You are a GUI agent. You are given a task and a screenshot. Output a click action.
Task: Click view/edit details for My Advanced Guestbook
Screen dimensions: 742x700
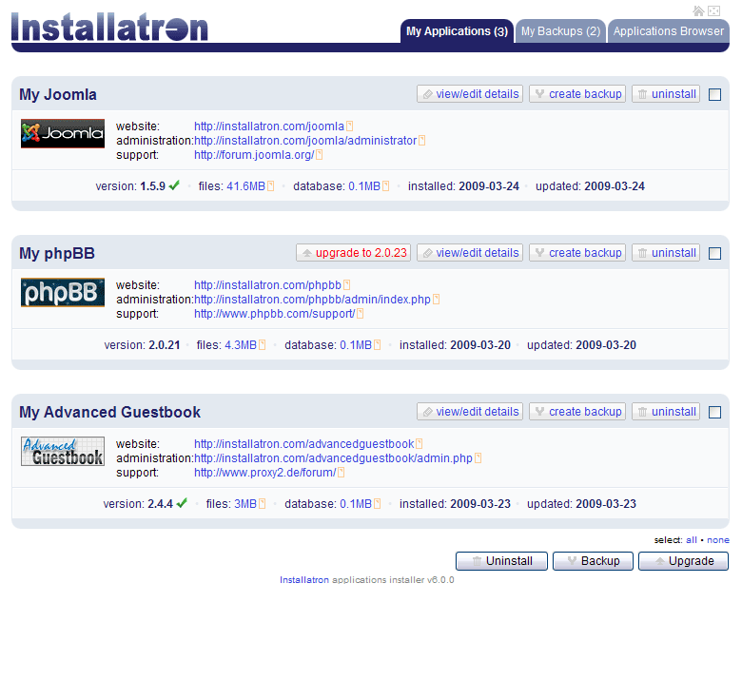(470, 412)
